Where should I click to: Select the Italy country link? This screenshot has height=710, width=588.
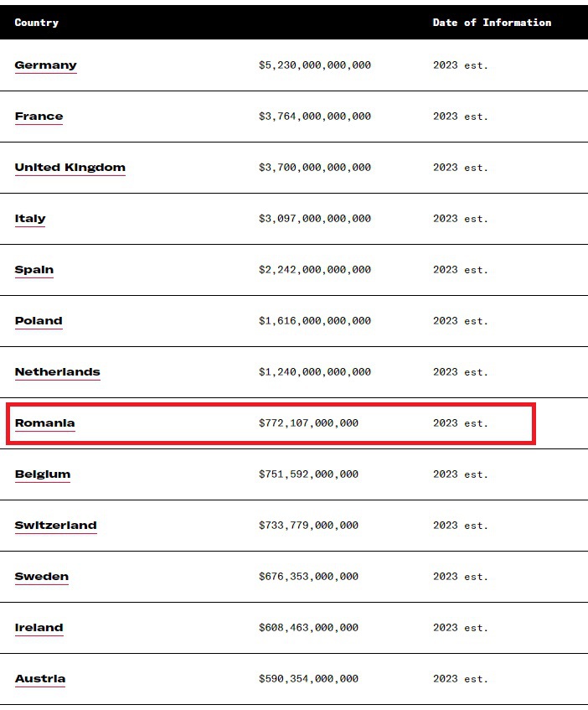[30, 219]
